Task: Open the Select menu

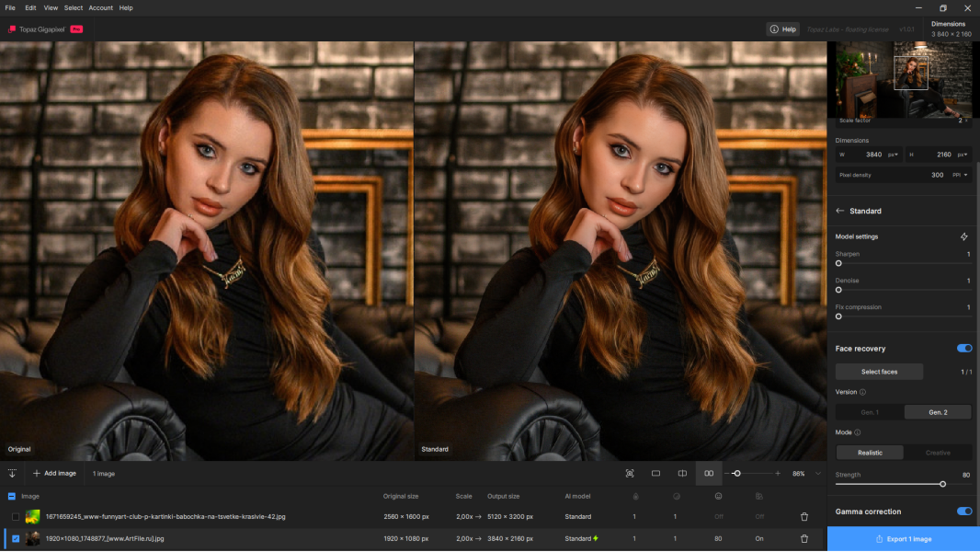Action: pos(74,7)
